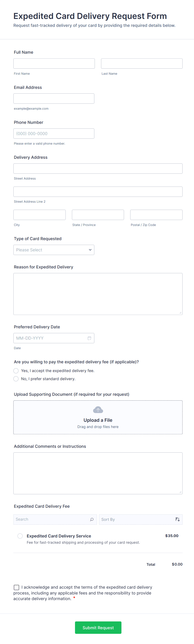Select 'No, I prefer standard delivery' option
Screen dimensions: 194x644
pyautogui.click(x=16, y=379)
